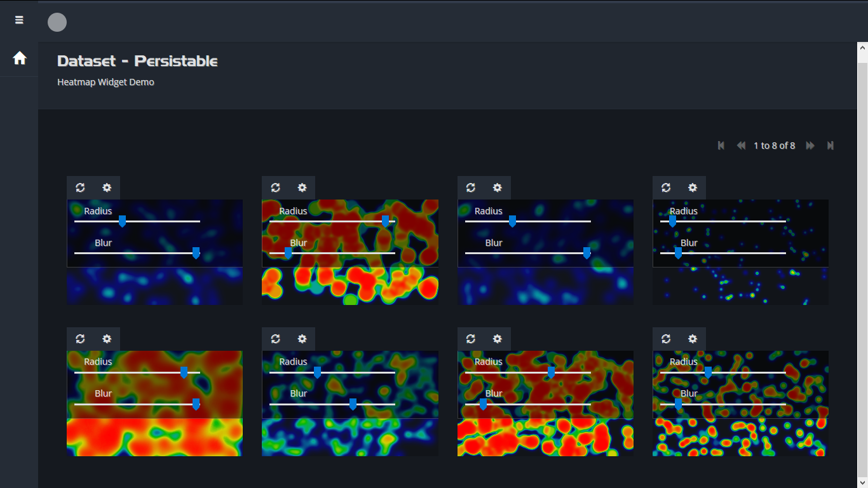Click Blur slider handle of fourth top-row heatmap
868x488 pixels.
point(678,253)
